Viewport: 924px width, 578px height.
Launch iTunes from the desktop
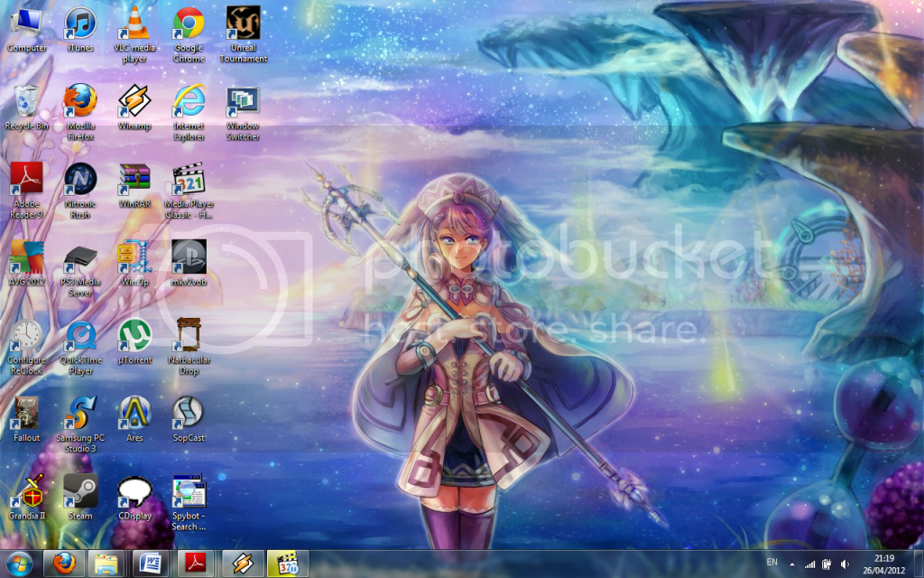point(79,23)
